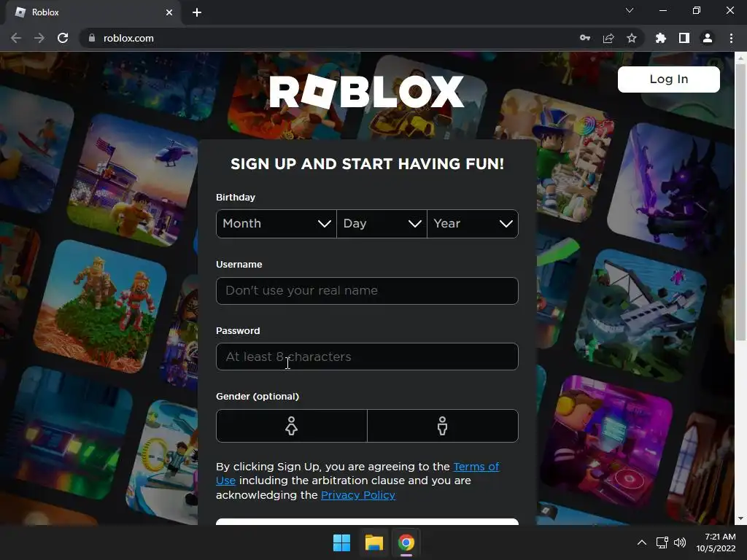This screenshot has height=560, width=747.
Task: Click the scroll-down arrow of the page scrollbar
Action: pyautogui.click(x=740, y=518)
